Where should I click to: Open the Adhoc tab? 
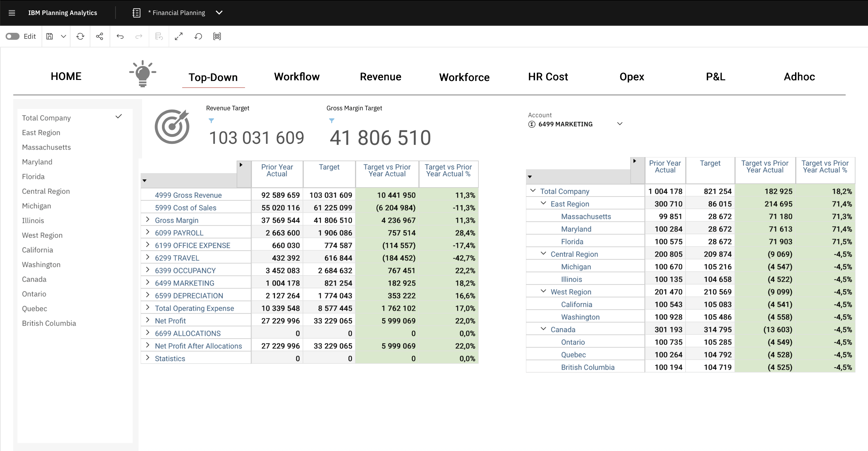click(800, 77)
